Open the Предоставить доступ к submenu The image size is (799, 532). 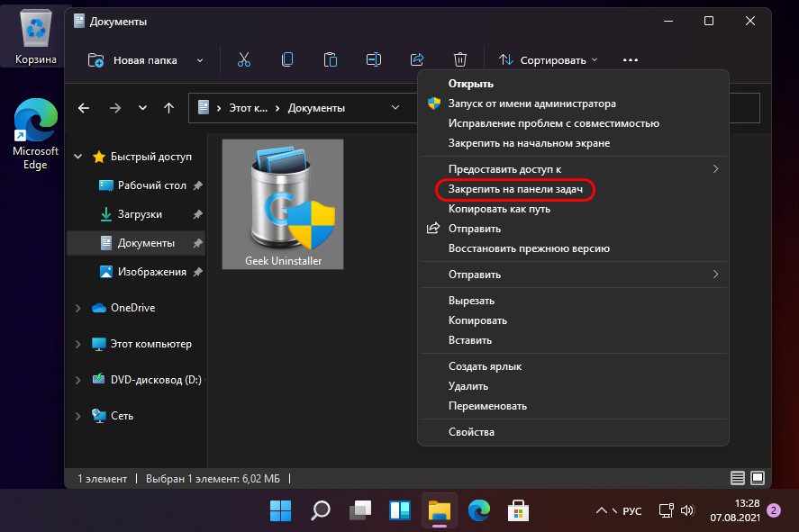click(x=573, y=169)
